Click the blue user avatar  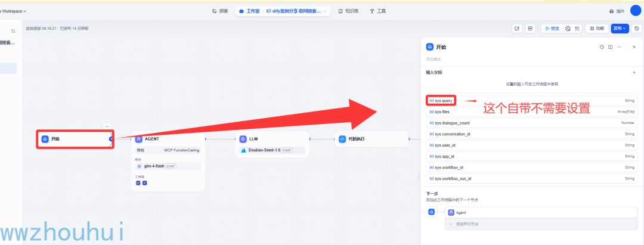pyautogui.click(x=636, y=11)
